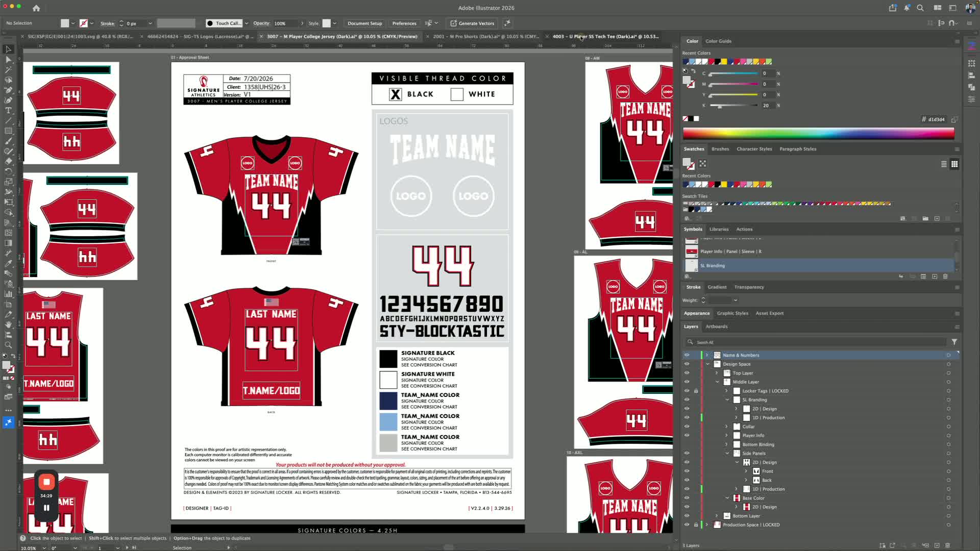
Task: Expand the Bottom Binding sublayer
Action: click(x=726, y=444)
